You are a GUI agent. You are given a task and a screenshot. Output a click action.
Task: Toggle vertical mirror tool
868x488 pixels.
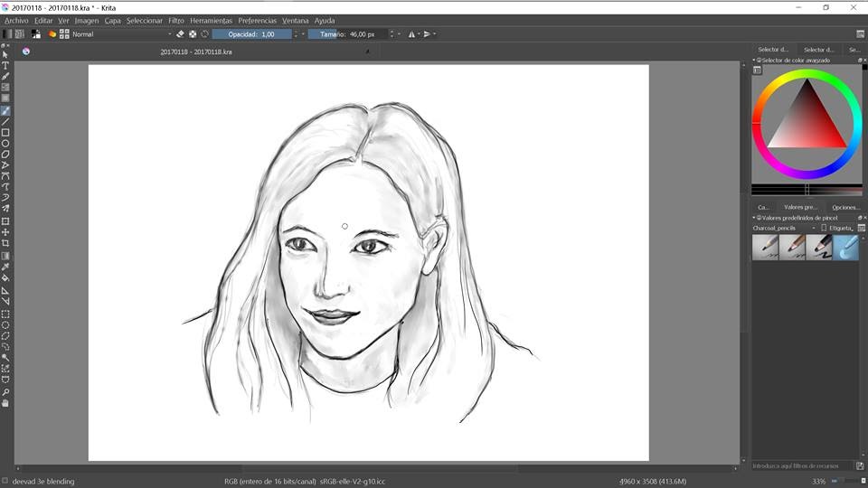427,34
